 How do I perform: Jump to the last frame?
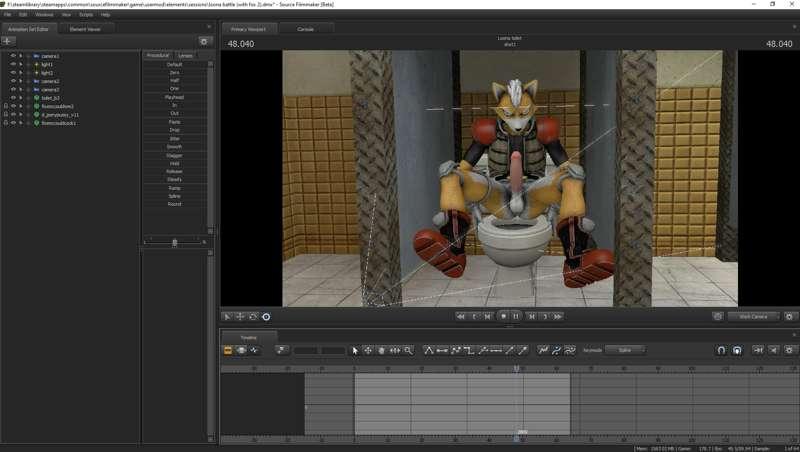click(558, 317)
